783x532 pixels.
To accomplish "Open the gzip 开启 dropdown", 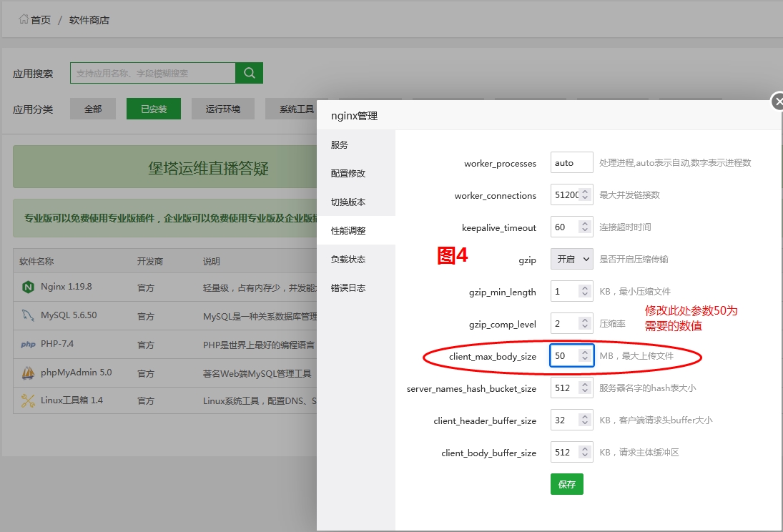I will [571, 259].
